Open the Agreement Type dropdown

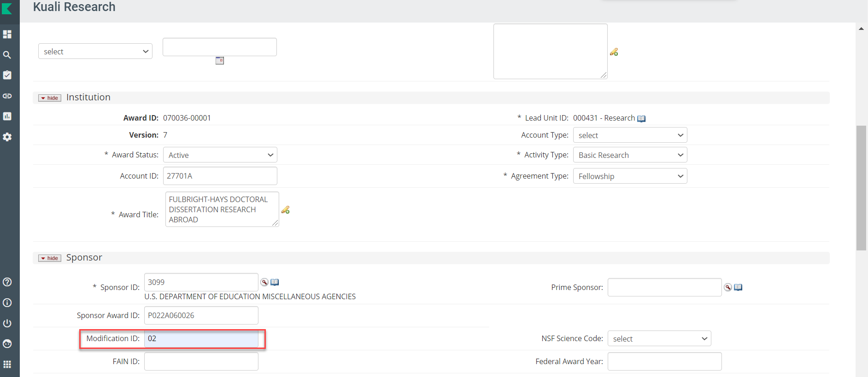[x=630, y=176]
